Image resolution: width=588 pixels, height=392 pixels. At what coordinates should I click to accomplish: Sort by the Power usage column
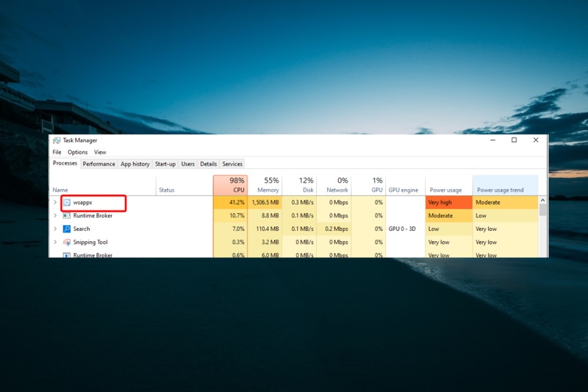click(x=449, y=185)
